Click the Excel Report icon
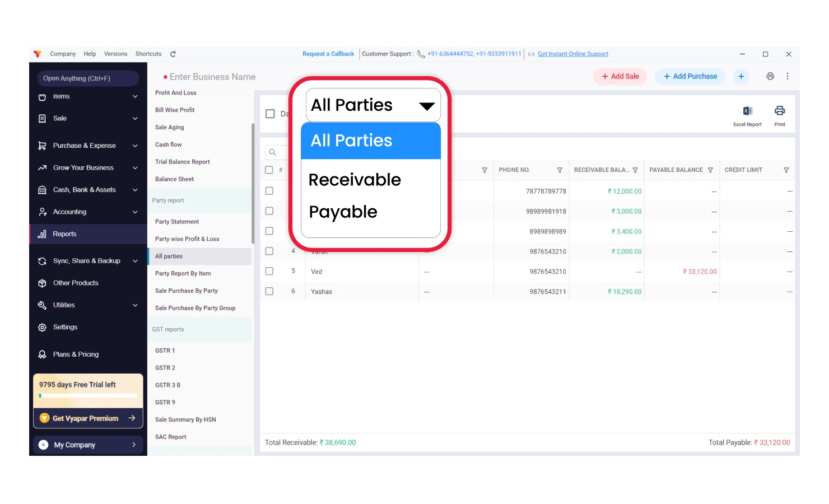829x504 pixels. click(x=747, y=111)
